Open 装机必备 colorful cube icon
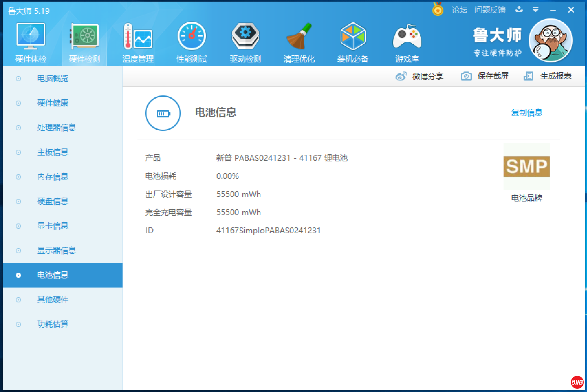Screen dimensions: 587x392 pyautogui.click(x=353, y=37)
